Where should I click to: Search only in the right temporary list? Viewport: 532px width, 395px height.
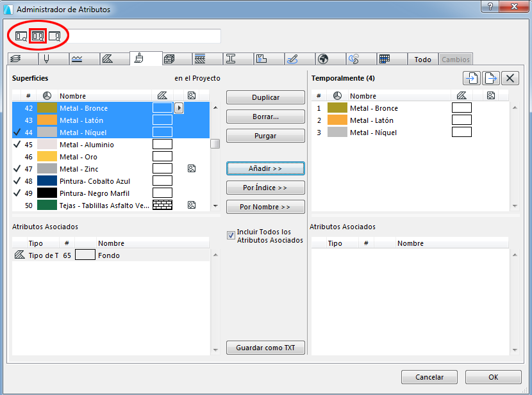(x=54, y=36)
